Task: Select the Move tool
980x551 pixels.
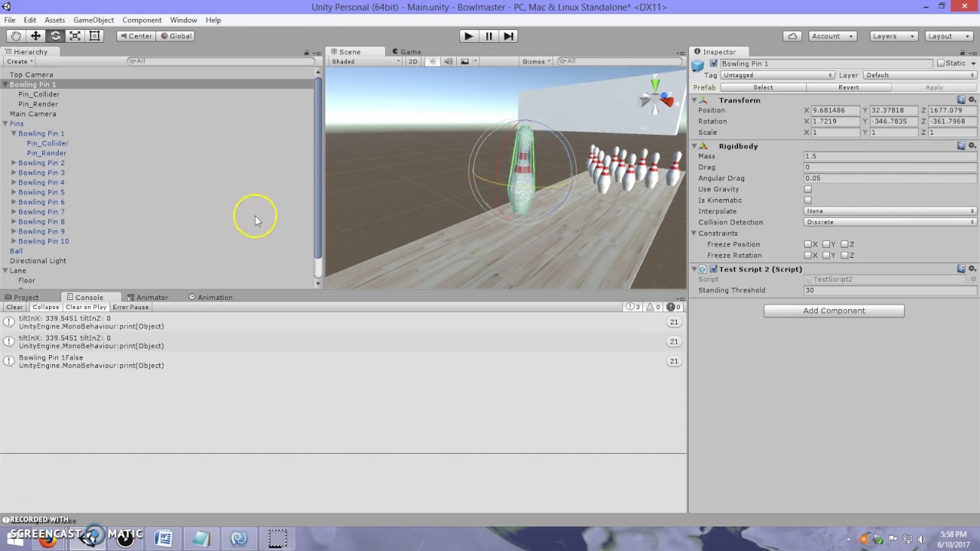Action: [36, 36]
